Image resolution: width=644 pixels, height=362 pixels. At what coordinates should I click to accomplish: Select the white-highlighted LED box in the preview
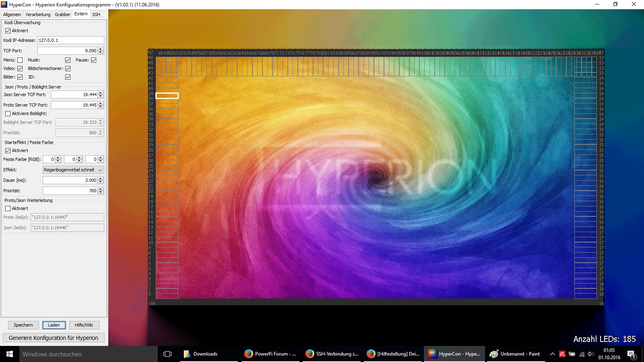point(167,96)
